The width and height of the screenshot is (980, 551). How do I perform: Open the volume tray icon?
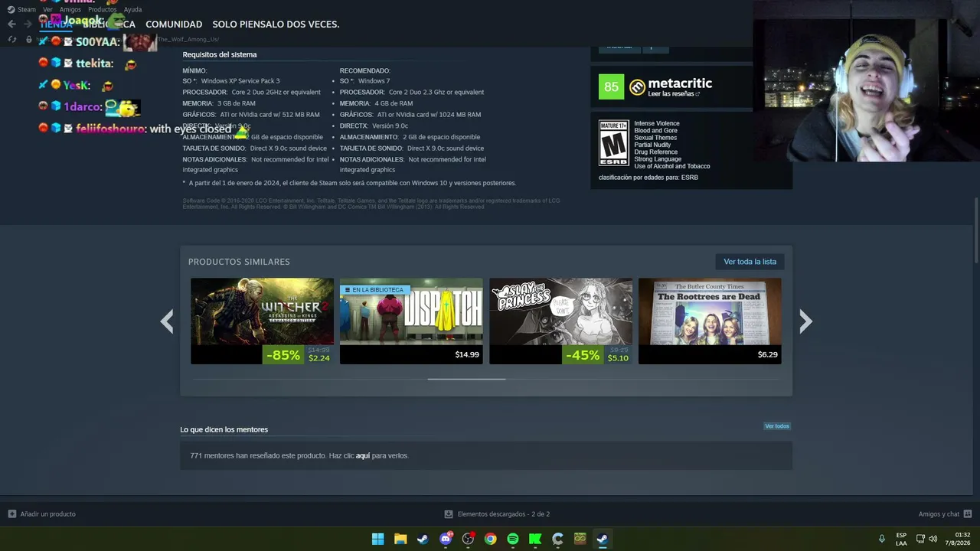click(x=933, y=539)
